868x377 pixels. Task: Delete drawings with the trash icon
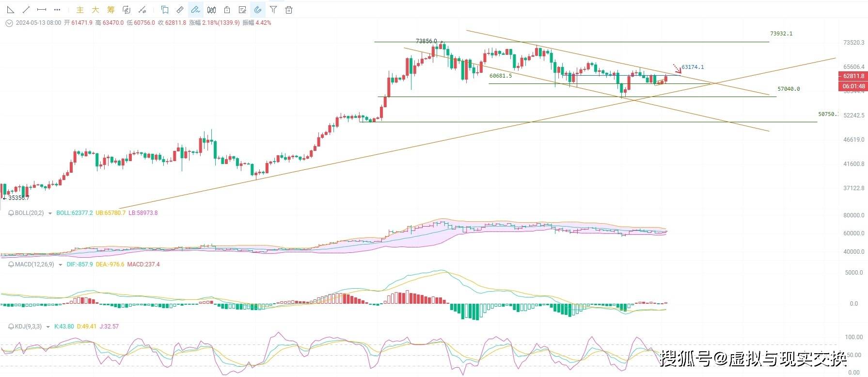tap(289, 10)
